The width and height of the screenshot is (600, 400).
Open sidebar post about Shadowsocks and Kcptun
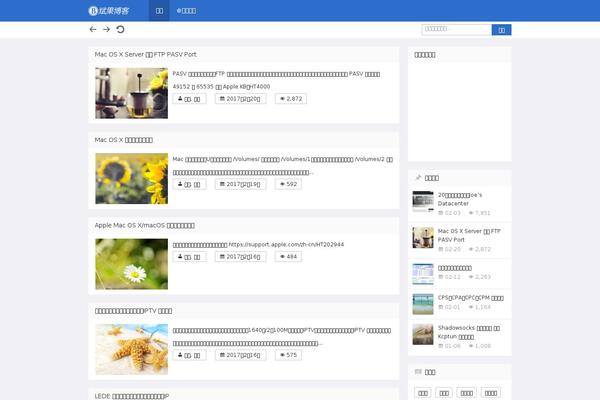tap(468, 331)
